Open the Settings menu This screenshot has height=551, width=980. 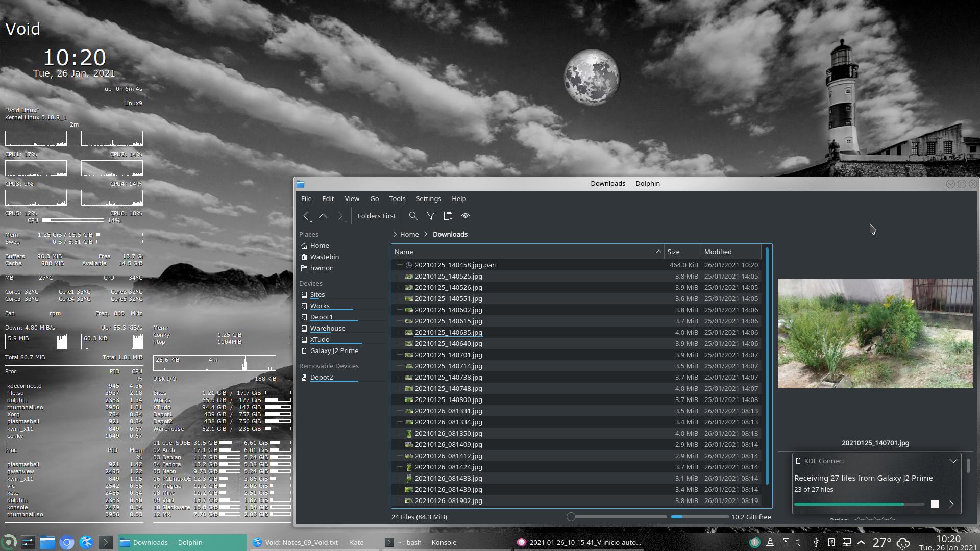428,198
